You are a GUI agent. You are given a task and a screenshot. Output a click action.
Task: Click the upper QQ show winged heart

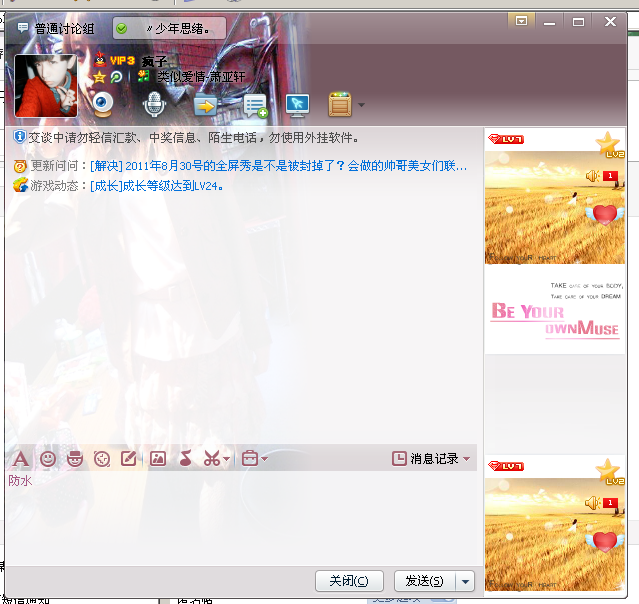click(x=605, y=215)
